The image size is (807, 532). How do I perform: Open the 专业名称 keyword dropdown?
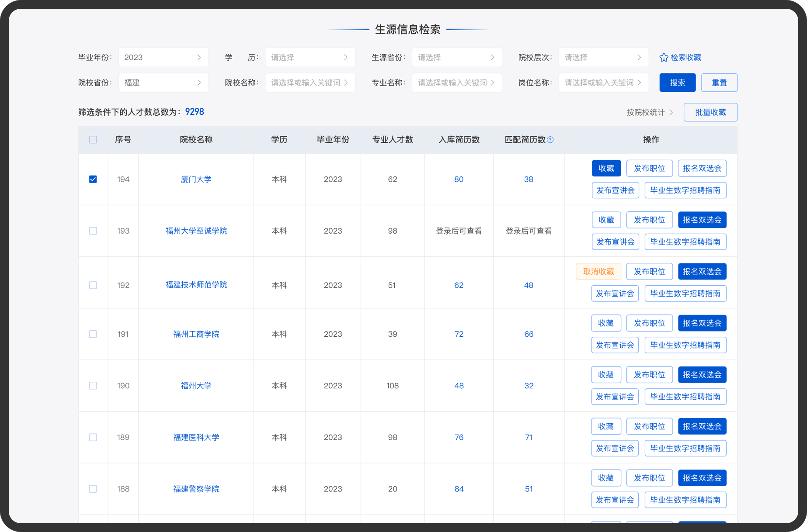tap(457, 83)
